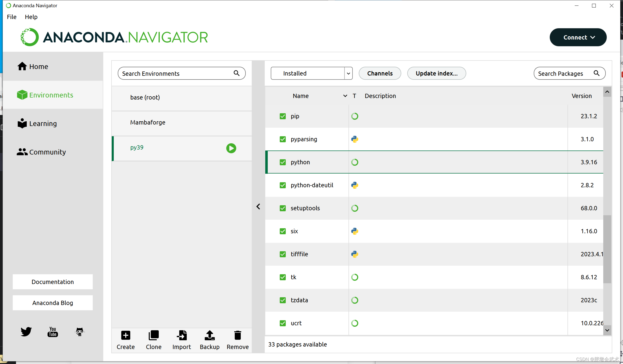This screenshot has height=364, width=623.
Task: Click the search magnifier in Search Packages
Action: point(596,73)
